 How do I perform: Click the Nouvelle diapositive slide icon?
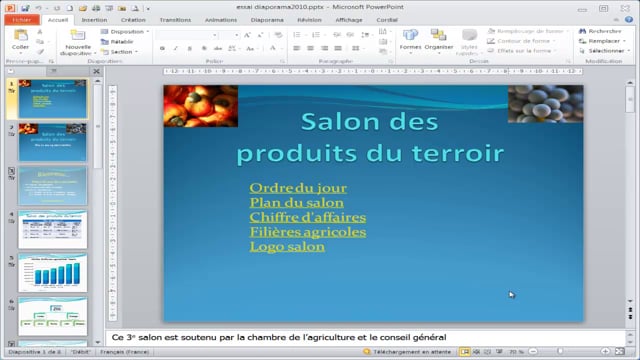pyautogui.click(x=78, y=36)
